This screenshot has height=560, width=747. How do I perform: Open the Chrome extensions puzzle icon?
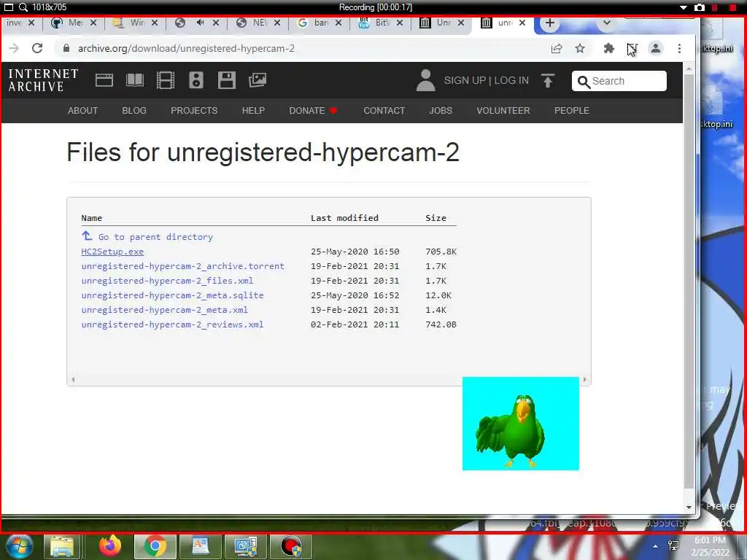(x=609, y=48)
